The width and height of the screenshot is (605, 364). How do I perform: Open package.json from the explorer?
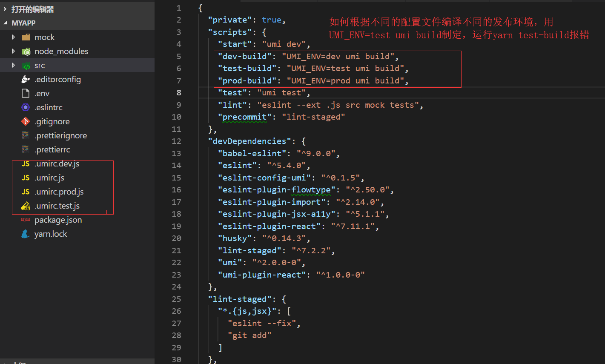click(58, 220)
